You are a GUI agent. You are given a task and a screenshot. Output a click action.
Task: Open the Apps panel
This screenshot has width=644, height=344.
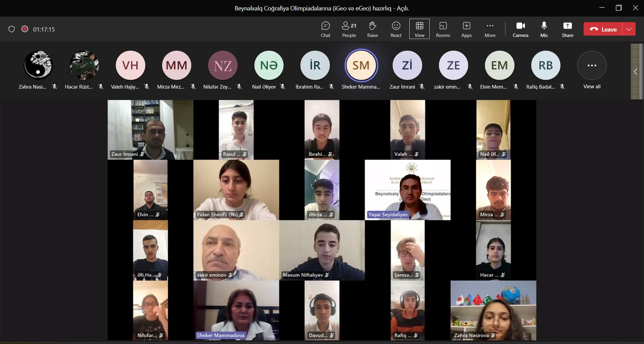[466, 29]
